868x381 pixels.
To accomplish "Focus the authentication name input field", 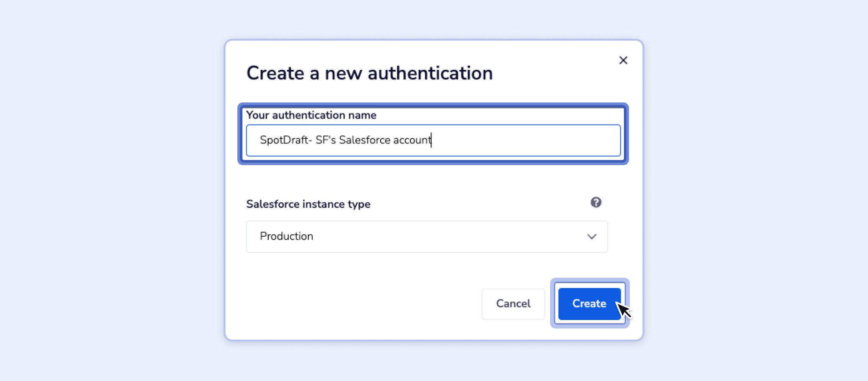I will pyautogui.click(x=433, y=141).
